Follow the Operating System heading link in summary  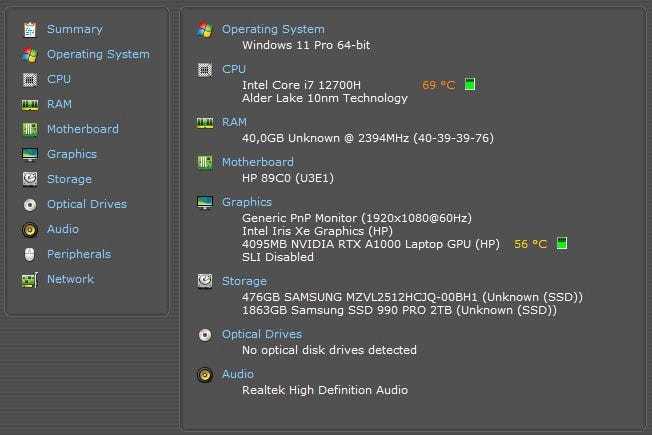tap(273, 29)
